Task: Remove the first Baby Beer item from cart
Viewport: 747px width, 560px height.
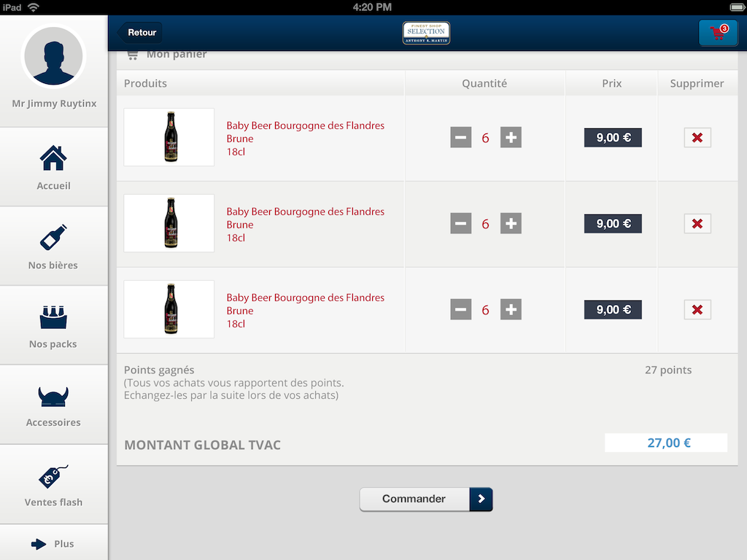Action: click(697, 138)
